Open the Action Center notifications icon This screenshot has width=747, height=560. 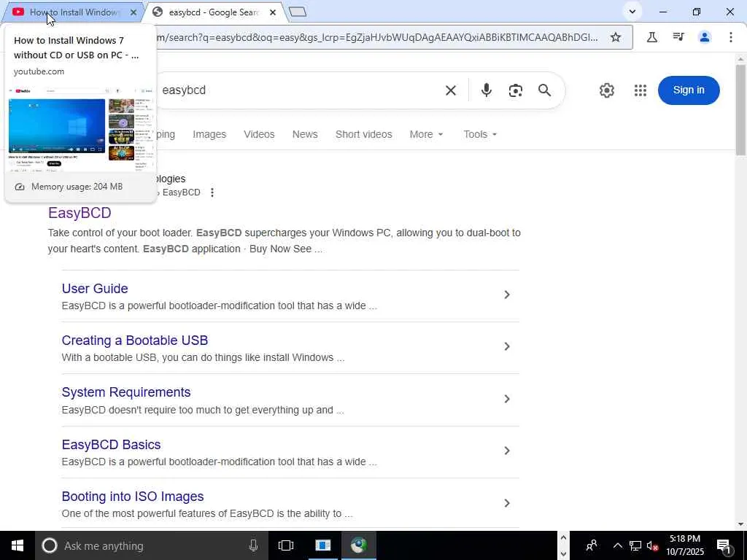pos(724,545)
